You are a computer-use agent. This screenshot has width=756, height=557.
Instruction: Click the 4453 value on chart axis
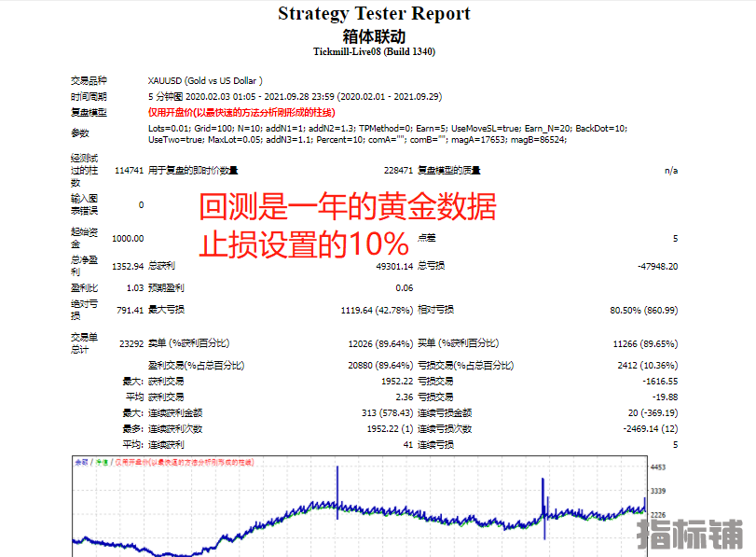coord(660,467)
